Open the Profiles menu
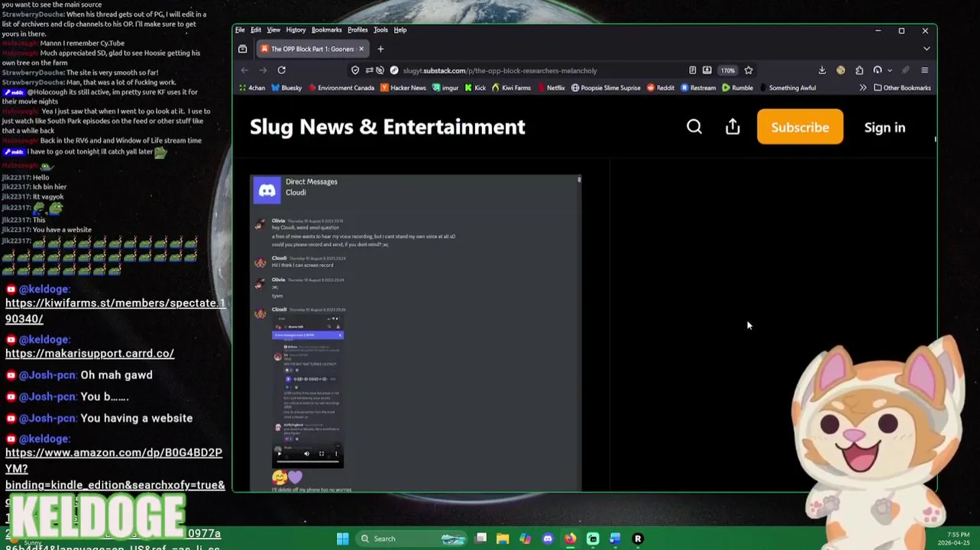Viewport: 980px width, 550px height. click(357, 30)
